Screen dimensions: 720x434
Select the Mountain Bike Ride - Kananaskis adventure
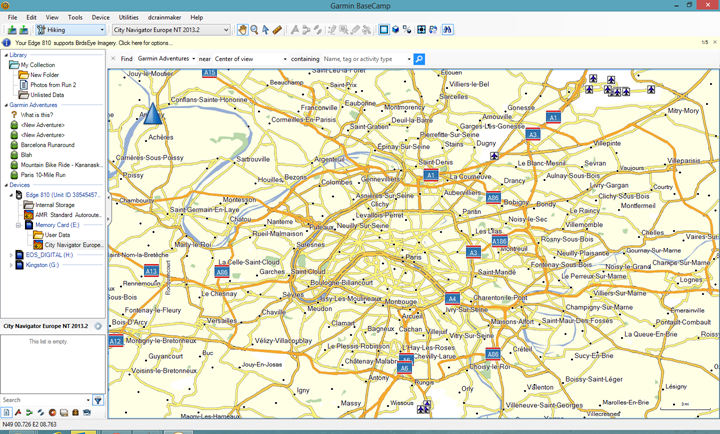(x=62, y=165)
